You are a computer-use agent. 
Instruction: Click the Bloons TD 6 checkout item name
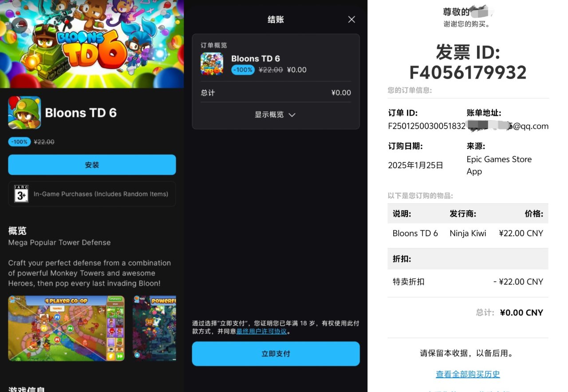point(256,59)
